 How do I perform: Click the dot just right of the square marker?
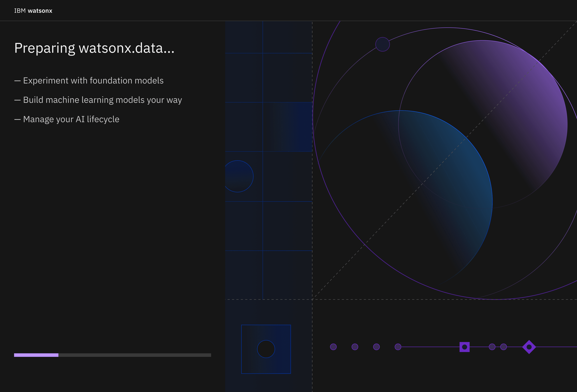point(492,347)
